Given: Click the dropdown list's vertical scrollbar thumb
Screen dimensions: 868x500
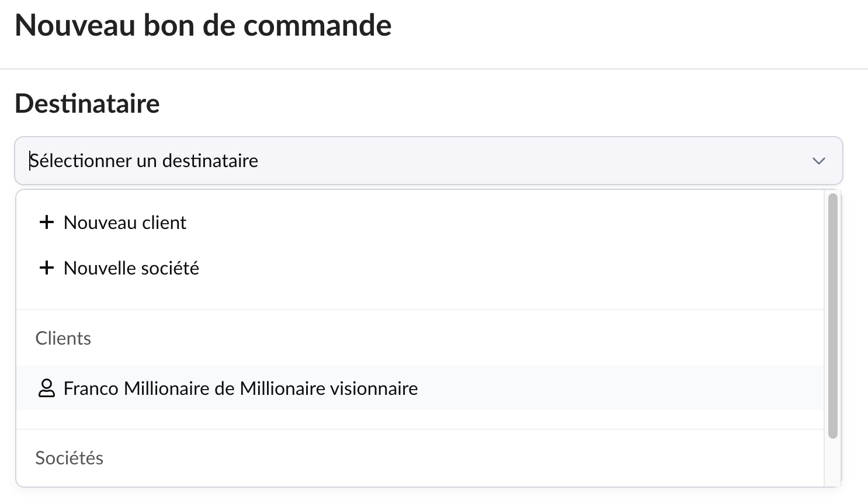Looking at the screenshot, I should (x=833, y=315).
